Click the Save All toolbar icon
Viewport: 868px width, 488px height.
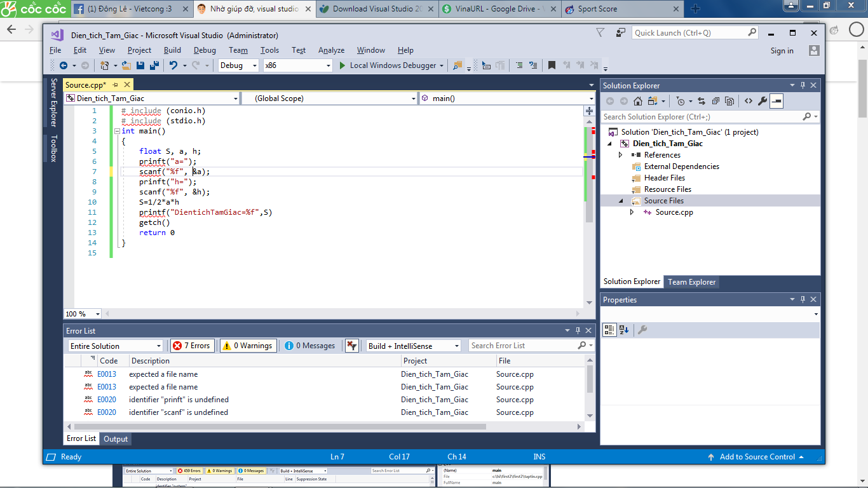pos(154,65)
